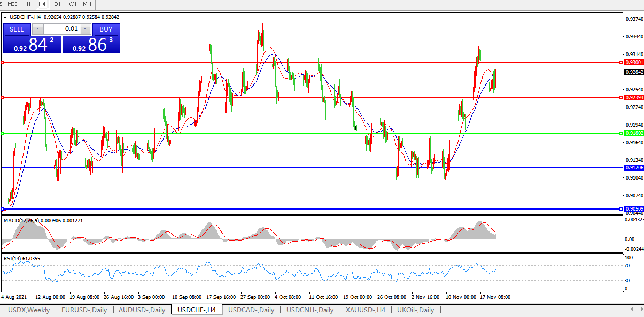The height and width of the screenshot is (317, 644).
Task: Click the volume increase arrow
Action: pyautogui.click(x=86, y=29)
